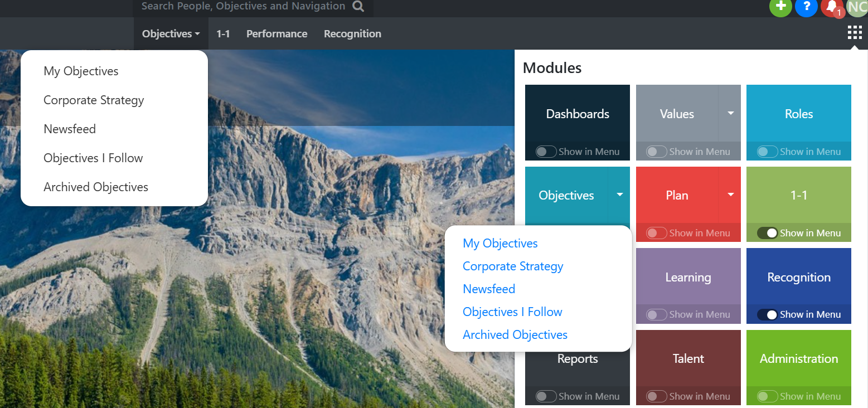Screen dimensions: 868x408
Task: Click the Search People, Objectives and Navigation field
Action: coord(243,7)
